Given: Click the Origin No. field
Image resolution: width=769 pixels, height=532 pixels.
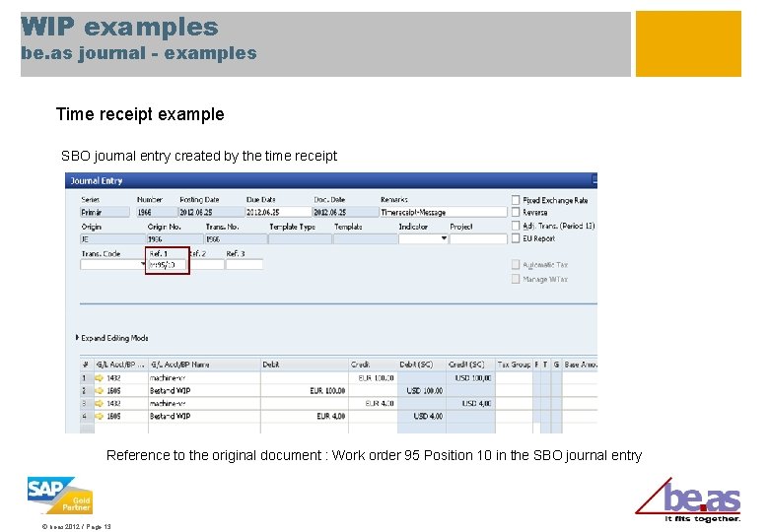Looking at the screenshot, I should coord(175,239).
